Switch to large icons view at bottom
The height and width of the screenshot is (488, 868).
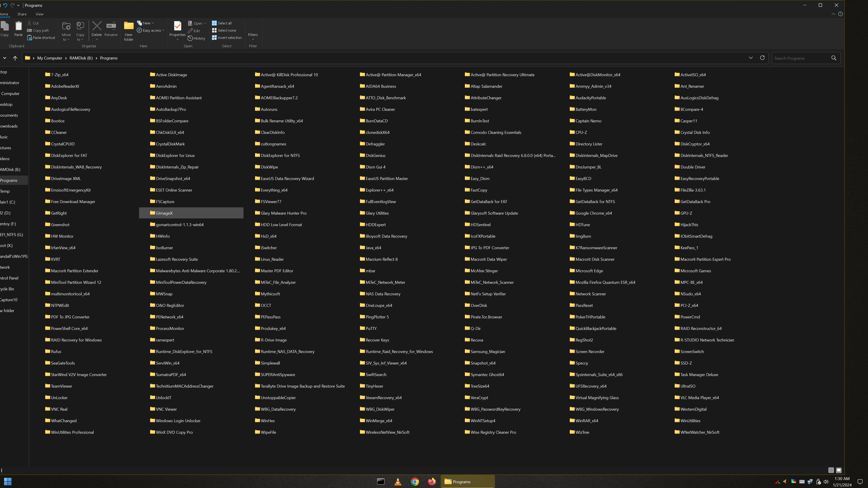click(839, 470)
